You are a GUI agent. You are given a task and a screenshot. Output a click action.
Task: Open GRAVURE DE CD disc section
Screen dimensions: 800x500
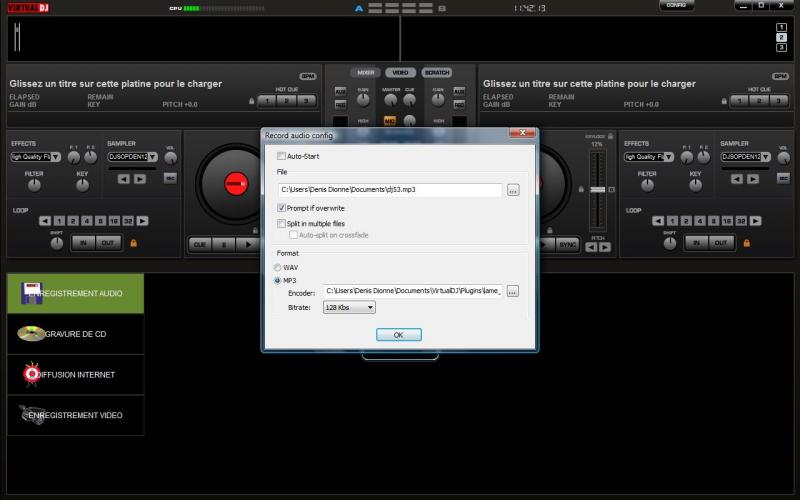tap(76, 334)
